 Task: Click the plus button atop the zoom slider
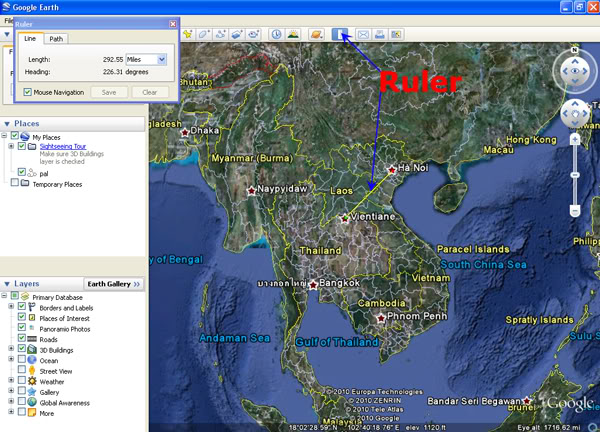pyautogui.click(x=575, y=140)
